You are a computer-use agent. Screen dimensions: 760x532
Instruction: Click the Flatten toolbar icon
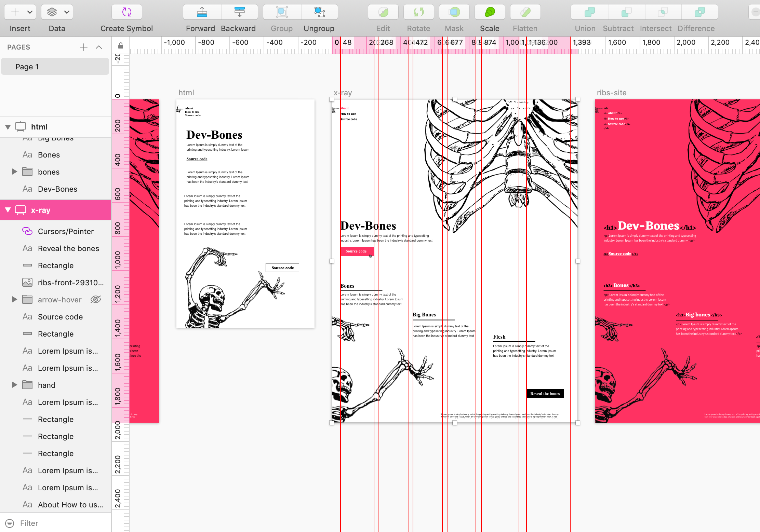(x=525, y=12)
